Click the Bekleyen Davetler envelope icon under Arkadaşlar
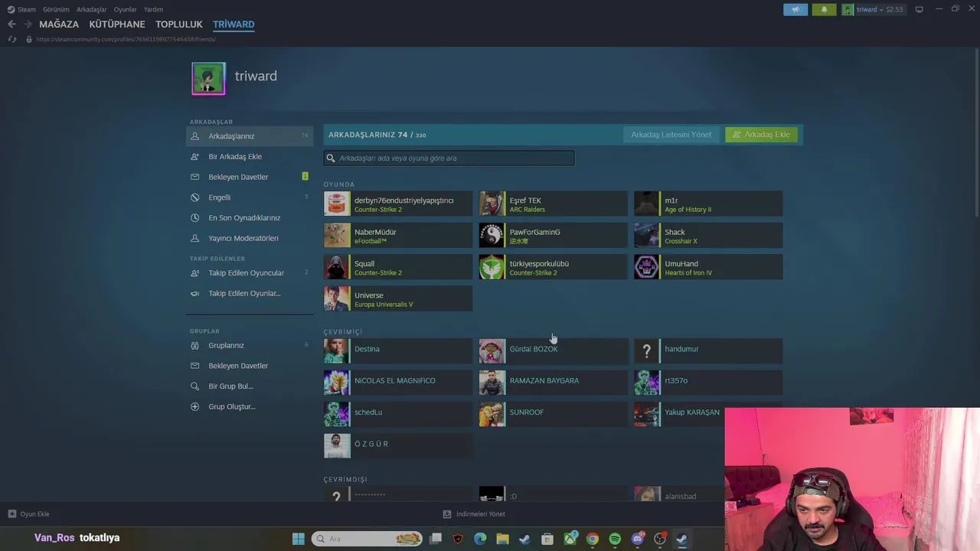Viewport: 980px width, 551px height. click(x=194, y=177)
